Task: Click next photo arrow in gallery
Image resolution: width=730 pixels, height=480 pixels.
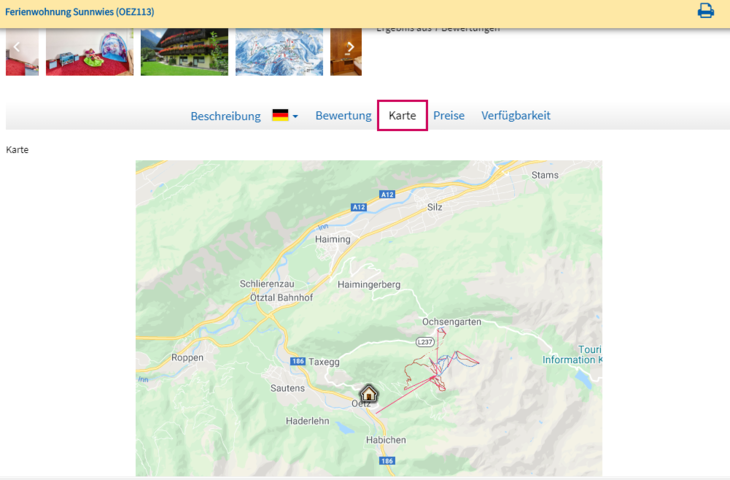Action: click(x=349, y=47)
